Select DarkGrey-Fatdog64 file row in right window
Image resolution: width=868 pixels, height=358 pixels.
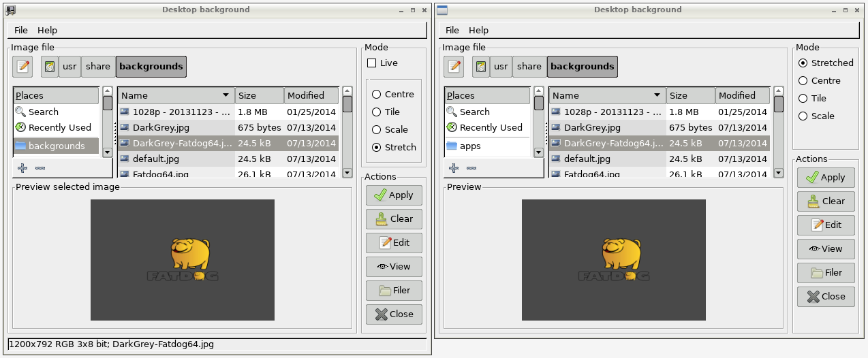[x=660, y=143]
